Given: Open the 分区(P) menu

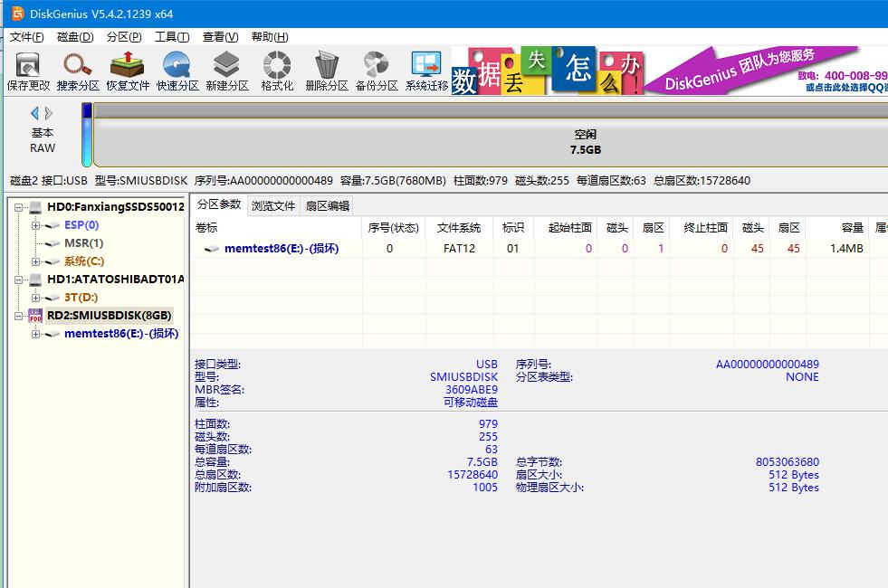Looking at the screenshot, I should pyautogui.click(x=124, y=37).
